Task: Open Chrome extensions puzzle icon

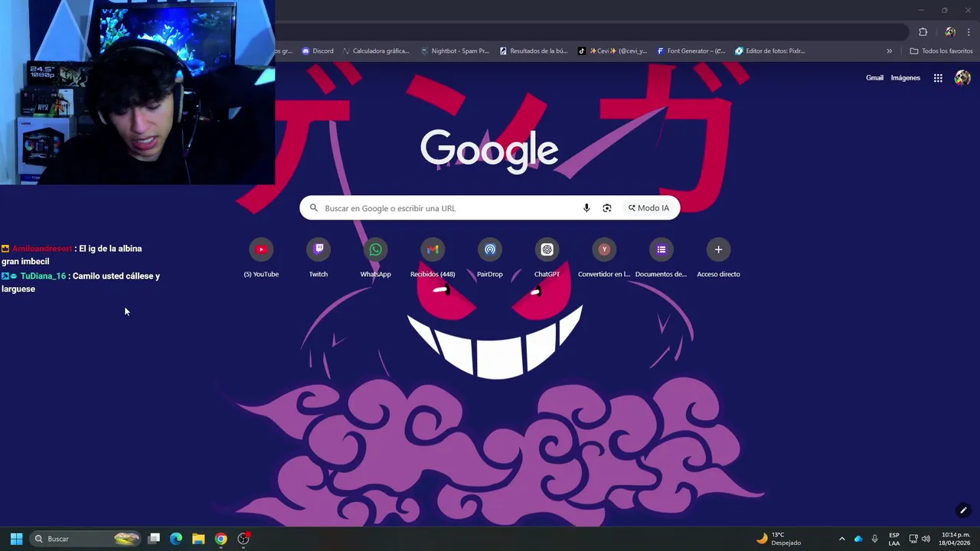Action: tap(923, 32)
